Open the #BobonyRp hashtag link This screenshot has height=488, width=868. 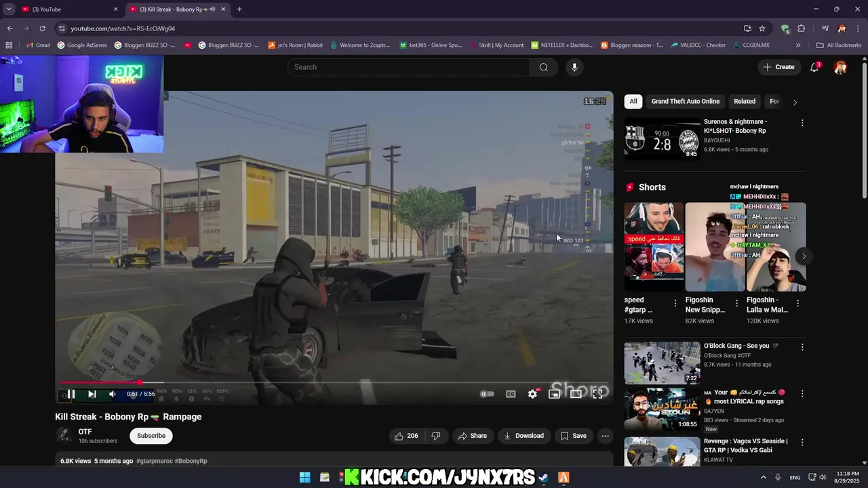click(191, 461)
